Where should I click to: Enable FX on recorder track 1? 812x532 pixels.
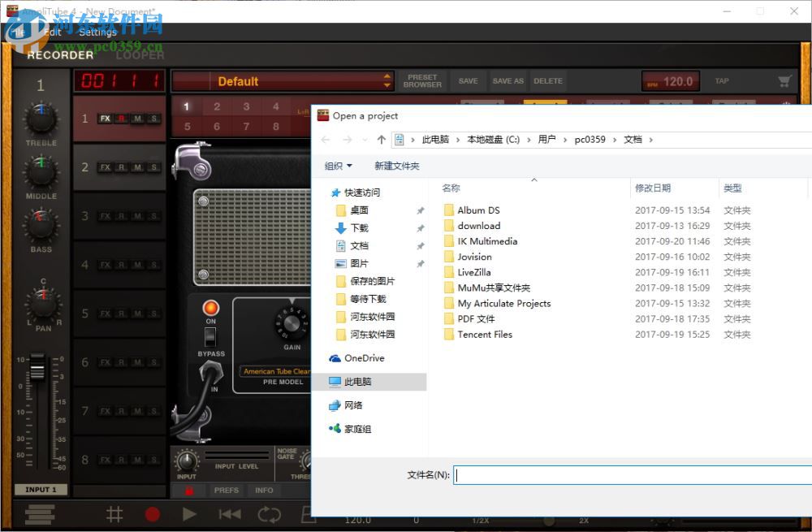(105, 118)
